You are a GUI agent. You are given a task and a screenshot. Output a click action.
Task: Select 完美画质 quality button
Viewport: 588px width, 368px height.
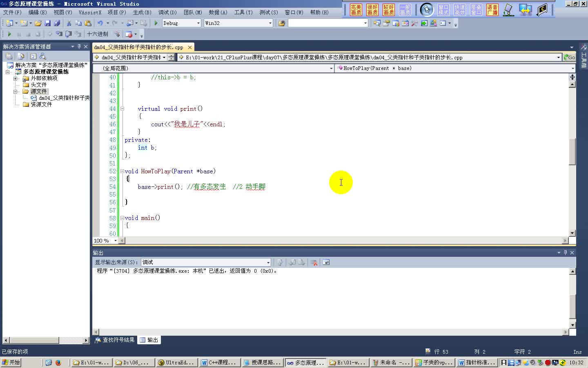pyautogui.click(x=356, y=9)
